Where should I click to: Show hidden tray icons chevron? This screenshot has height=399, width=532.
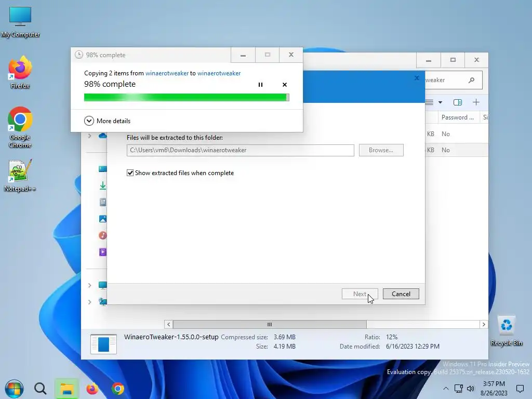pyautogui.click(x=446, y=389)
